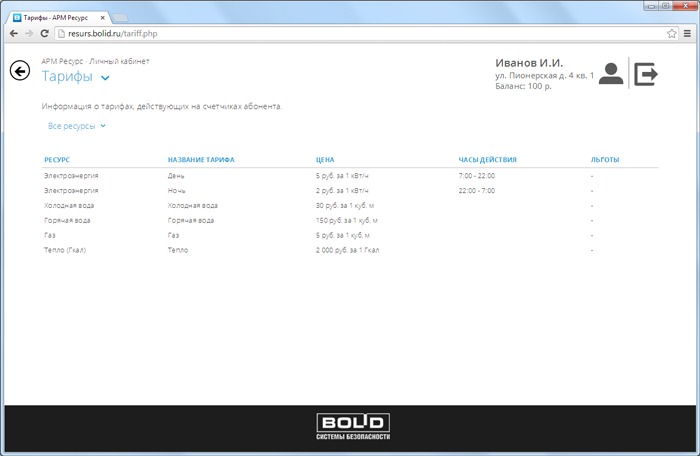700x456 pixels.
Task: Click the Часы действия column header
Action: click(x=487, y=159)
